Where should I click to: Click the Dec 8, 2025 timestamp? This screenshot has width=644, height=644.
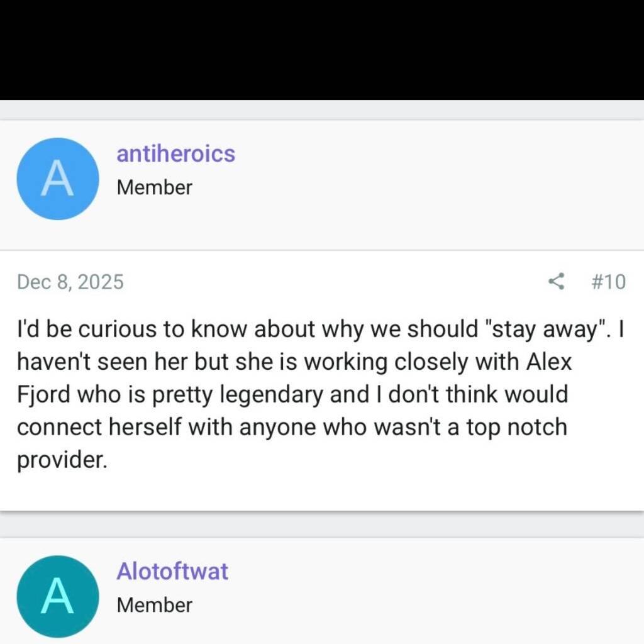coord(70,282)
